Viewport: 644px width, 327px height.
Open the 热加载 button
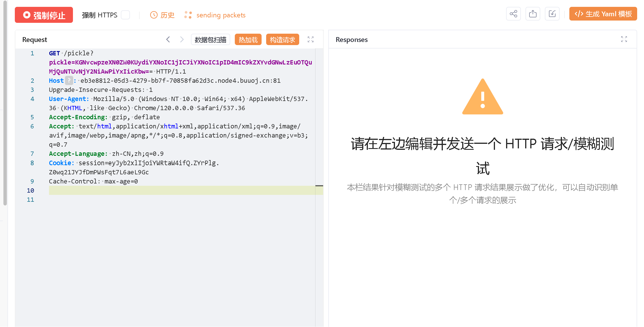point(248,40)
